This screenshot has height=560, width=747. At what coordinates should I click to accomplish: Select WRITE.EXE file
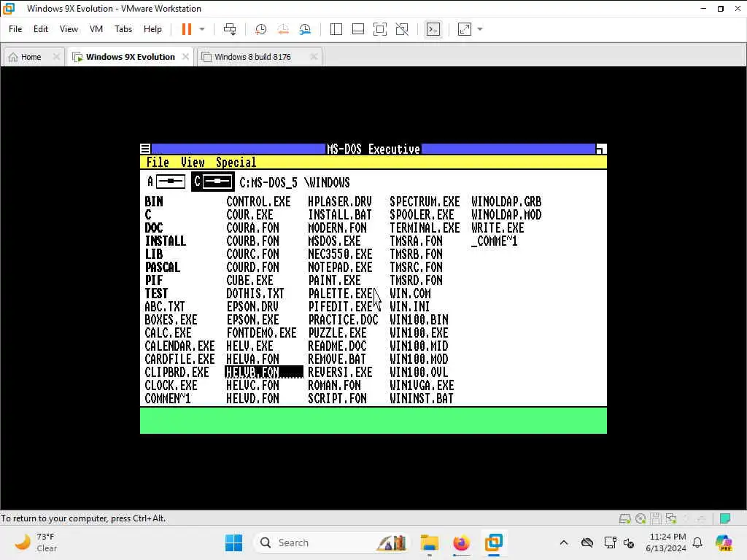tap(498, 228)
